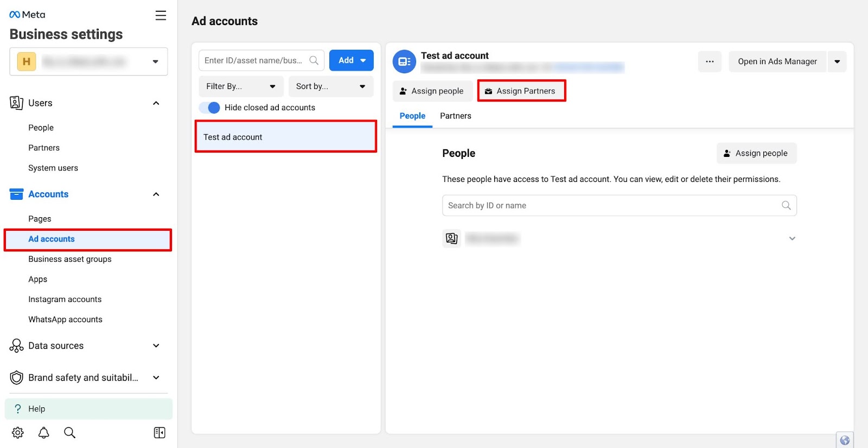Open the Sort by dropdown
Screen dimensions: 868x448
pyautogui.click(x=331, y=86)
